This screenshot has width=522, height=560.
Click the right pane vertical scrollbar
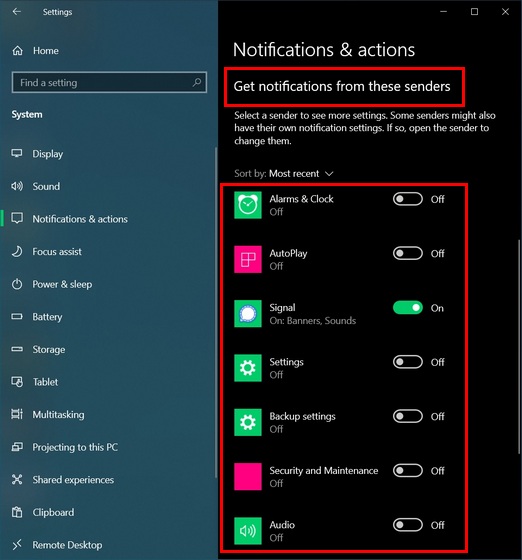520,346
